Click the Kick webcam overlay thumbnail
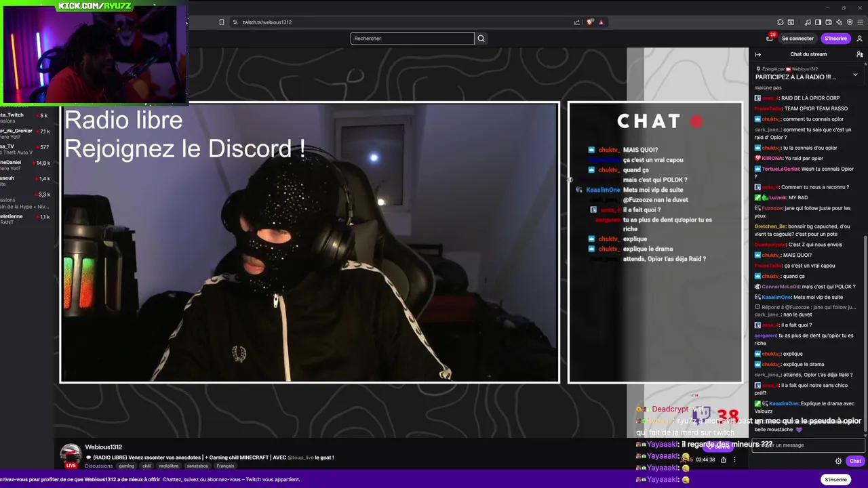 (x=94, y=53)
